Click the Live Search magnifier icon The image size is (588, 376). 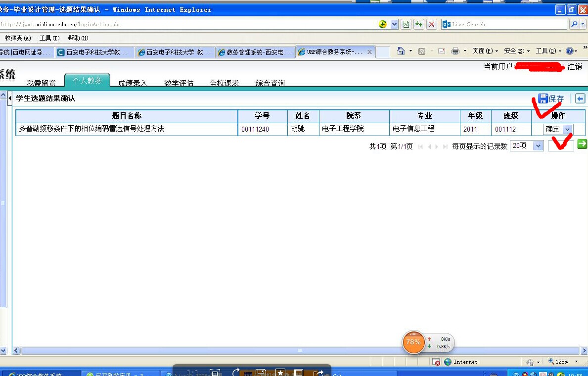coord(574,24)
